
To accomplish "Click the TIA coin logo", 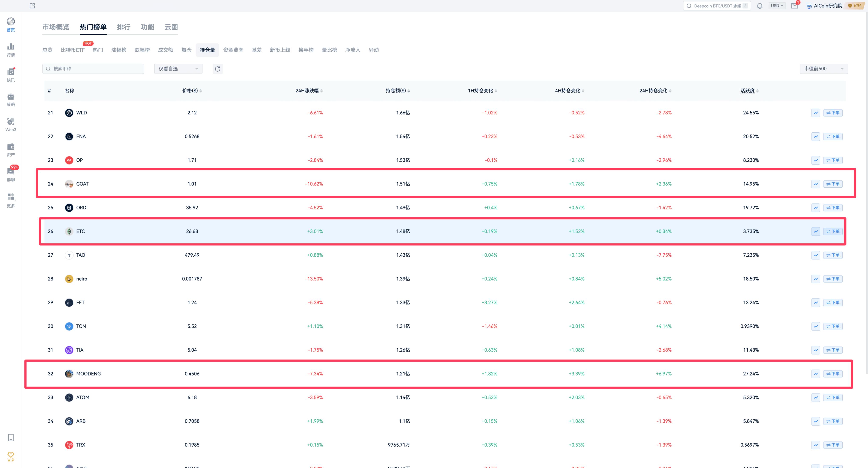I will click(69, 350).
